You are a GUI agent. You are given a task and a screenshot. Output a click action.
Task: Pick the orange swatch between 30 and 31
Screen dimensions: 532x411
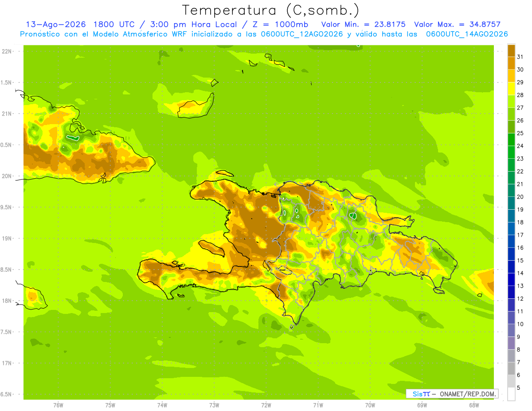pyautogui.click(x=511, y=63)
